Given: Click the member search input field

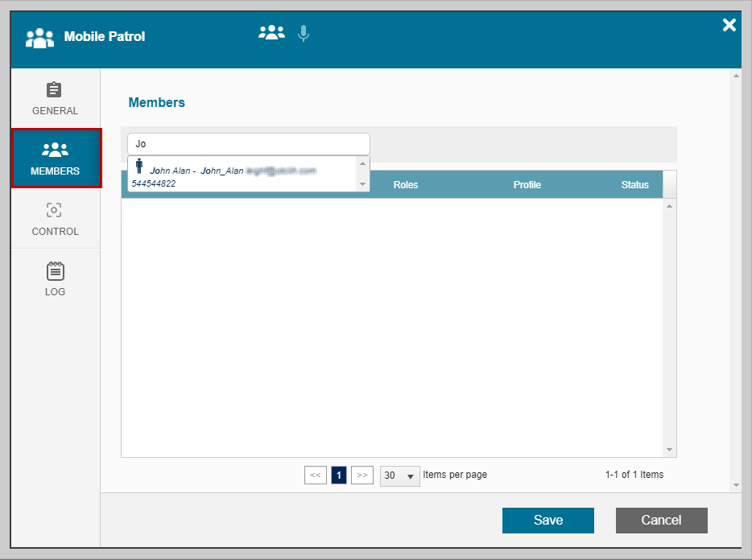Looking at the screenshot, I should 249,144.
